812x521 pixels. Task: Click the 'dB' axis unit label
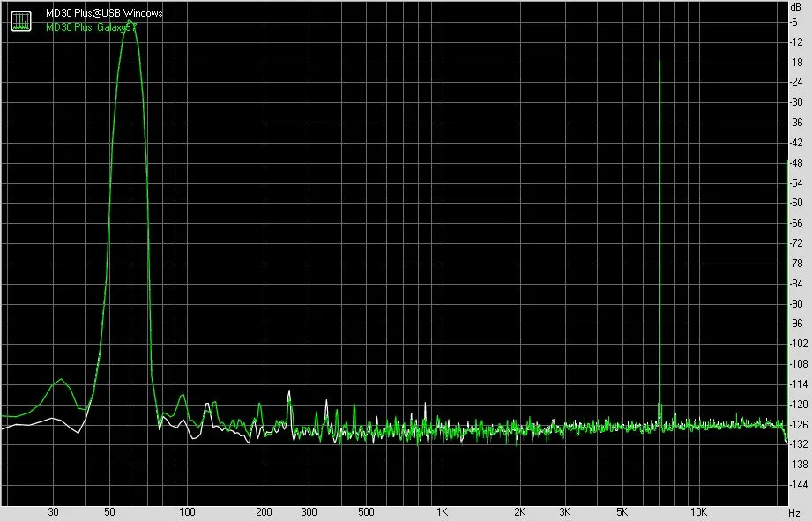[795, 7]
